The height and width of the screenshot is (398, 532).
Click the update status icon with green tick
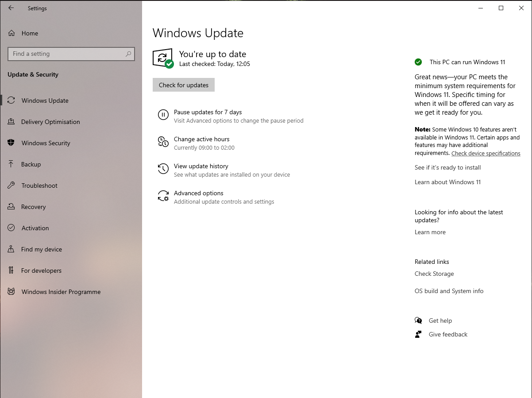[x=163, y=58]
